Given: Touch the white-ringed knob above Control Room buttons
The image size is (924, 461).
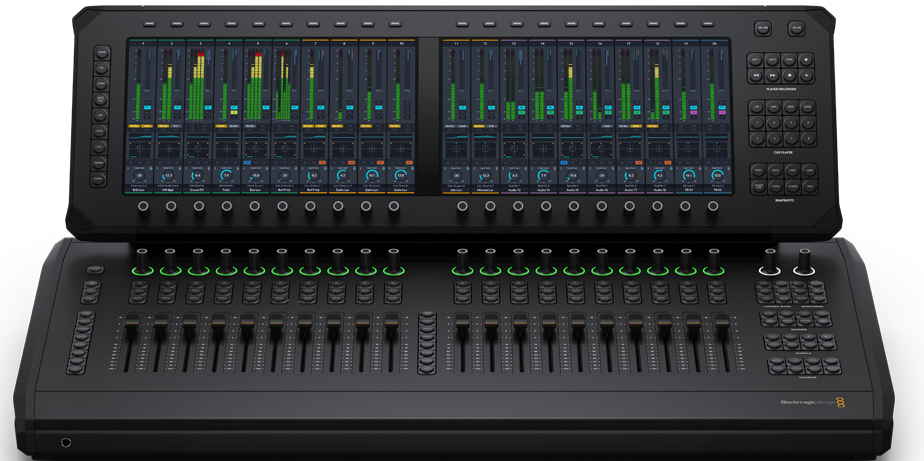Looking at the screenshot, I should point(770,262).
